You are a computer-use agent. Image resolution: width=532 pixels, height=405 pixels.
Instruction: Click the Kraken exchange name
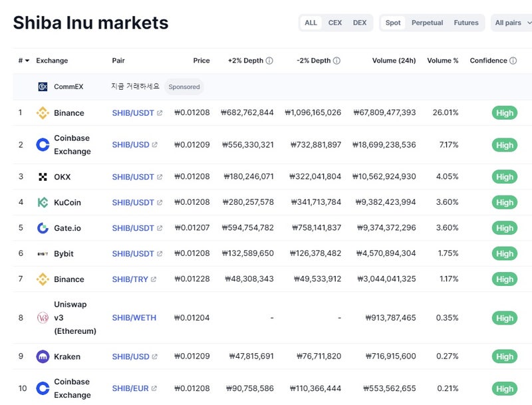pos(67,356)
